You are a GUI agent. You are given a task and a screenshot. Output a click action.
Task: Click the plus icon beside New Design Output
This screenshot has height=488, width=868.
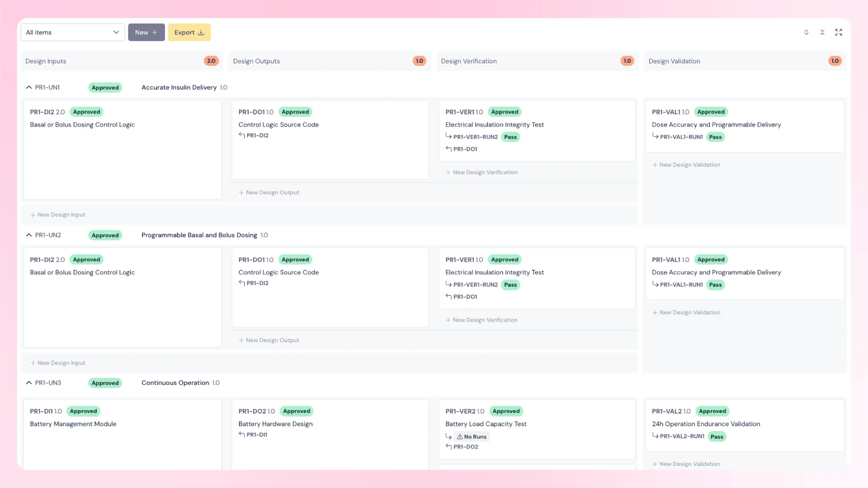click(241, 192)
